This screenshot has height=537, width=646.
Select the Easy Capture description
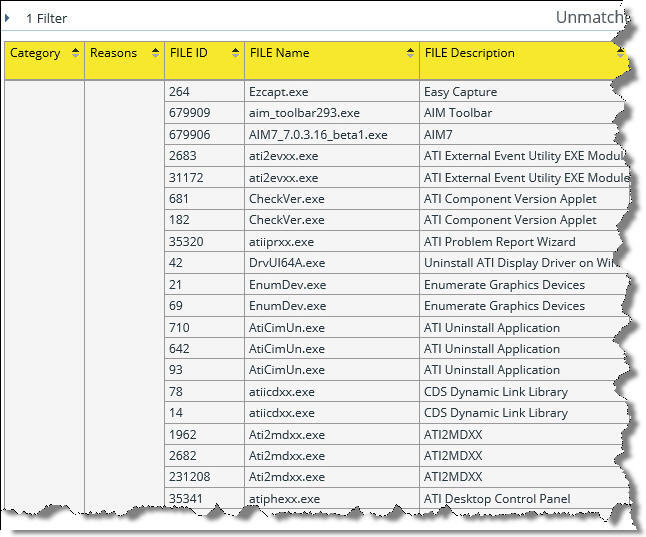[x=460, y=92]
